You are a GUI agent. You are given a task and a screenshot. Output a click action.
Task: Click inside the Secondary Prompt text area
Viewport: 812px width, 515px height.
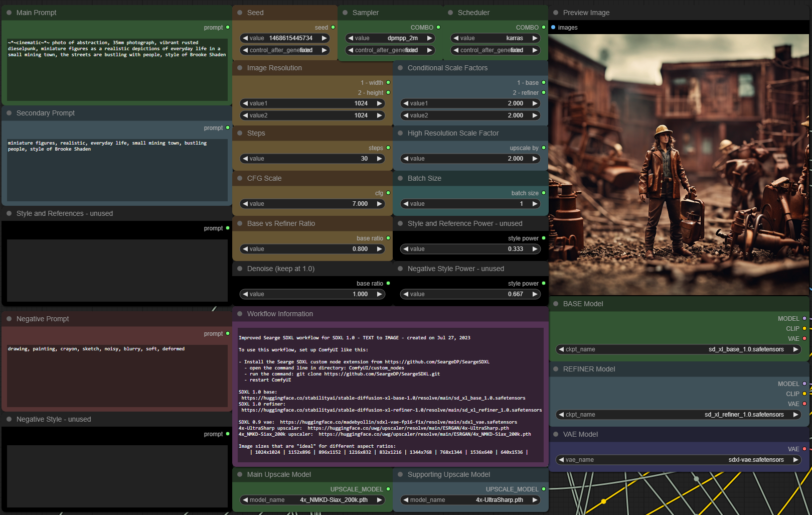[117, 171]
